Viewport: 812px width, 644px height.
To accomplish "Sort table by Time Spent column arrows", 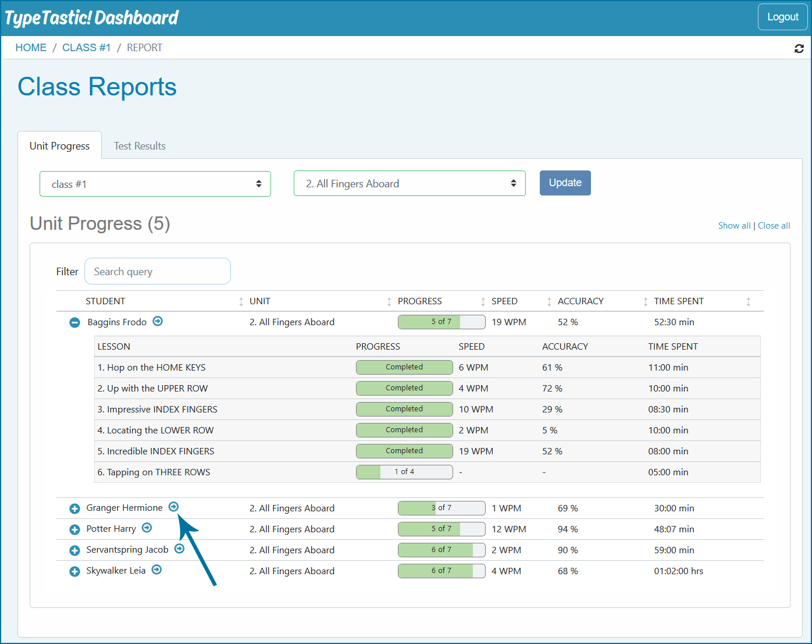I will click(x=748, y=301).
